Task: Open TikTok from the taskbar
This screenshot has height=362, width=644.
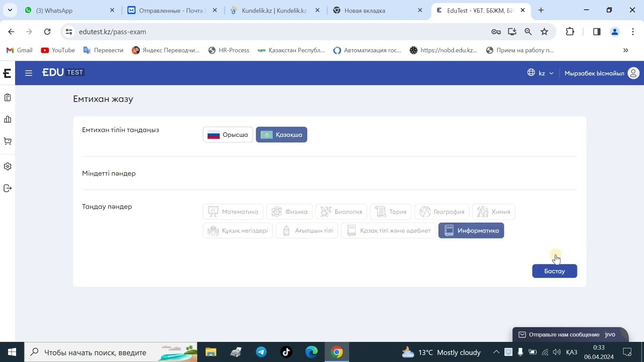Action: [x=286, y=352]
